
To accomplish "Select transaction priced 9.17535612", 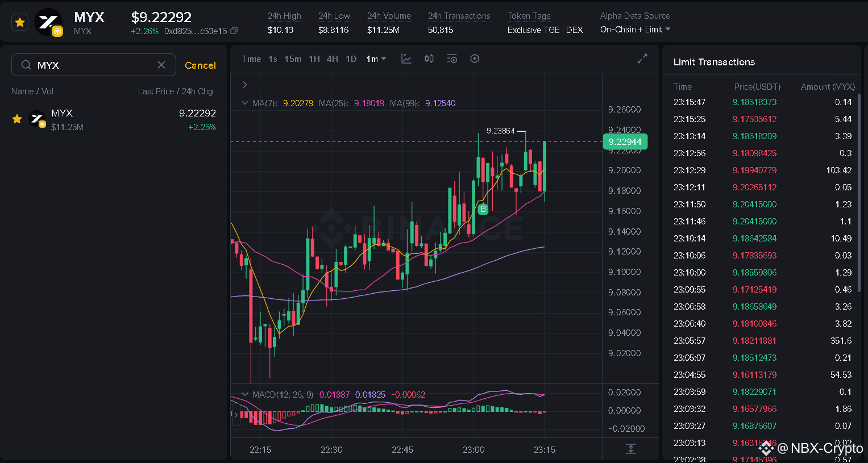I will click(x=762, y=119).
